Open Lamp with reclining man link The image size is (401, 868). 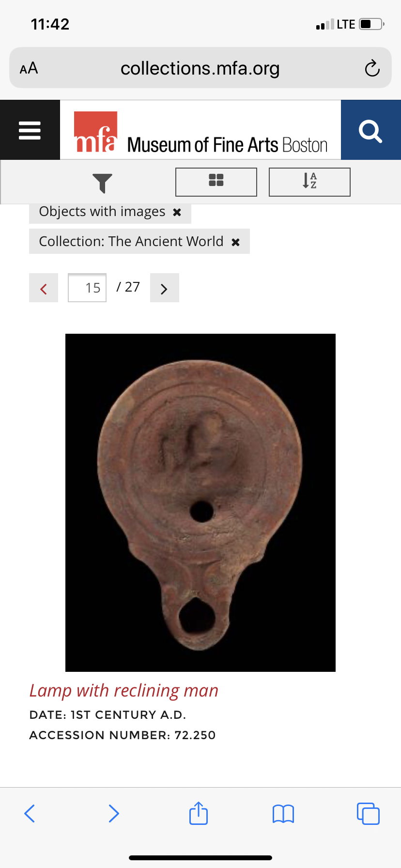[x=124, y=690]
